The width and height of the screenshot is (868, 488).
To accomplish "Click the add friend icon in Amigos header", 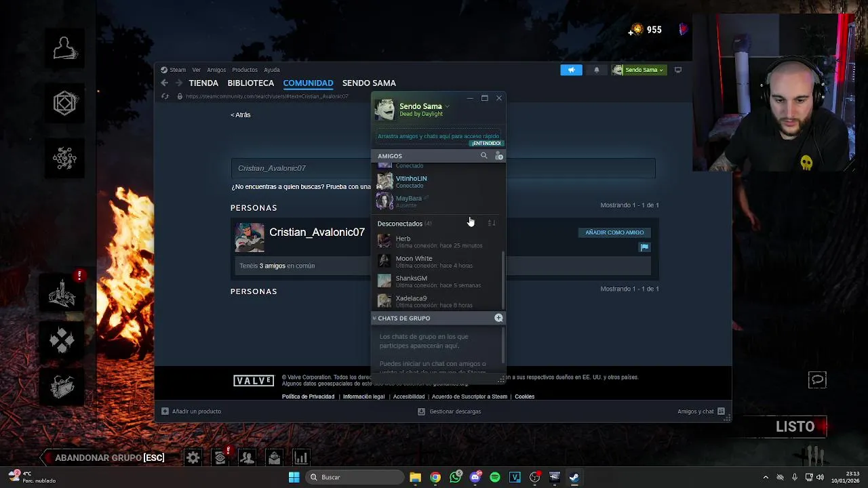I will tap(499, 156).
